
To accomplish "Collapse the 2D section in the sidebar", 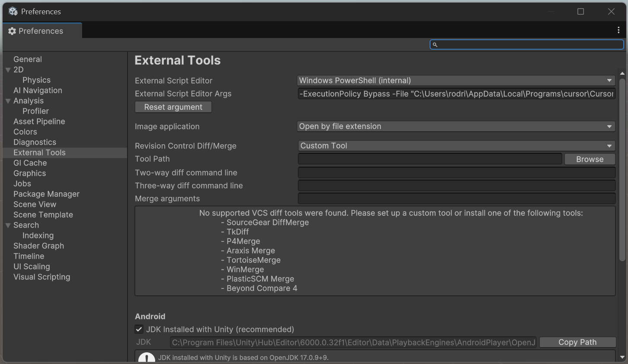I will coord(9,70).
